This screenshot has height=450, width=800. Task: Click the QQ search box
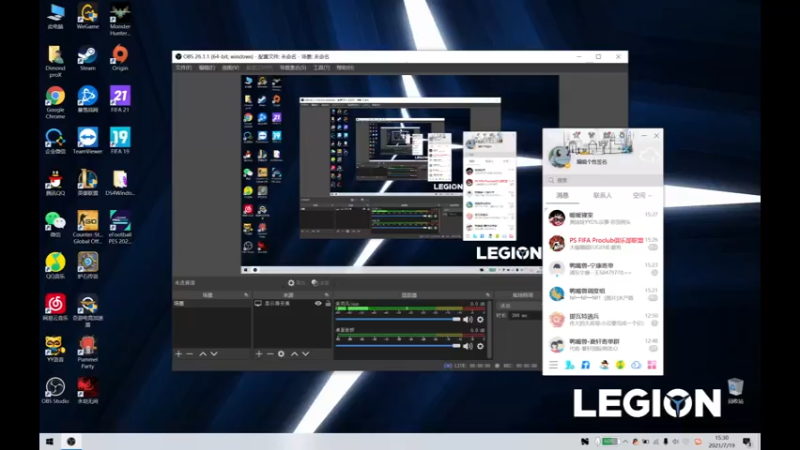603,180
